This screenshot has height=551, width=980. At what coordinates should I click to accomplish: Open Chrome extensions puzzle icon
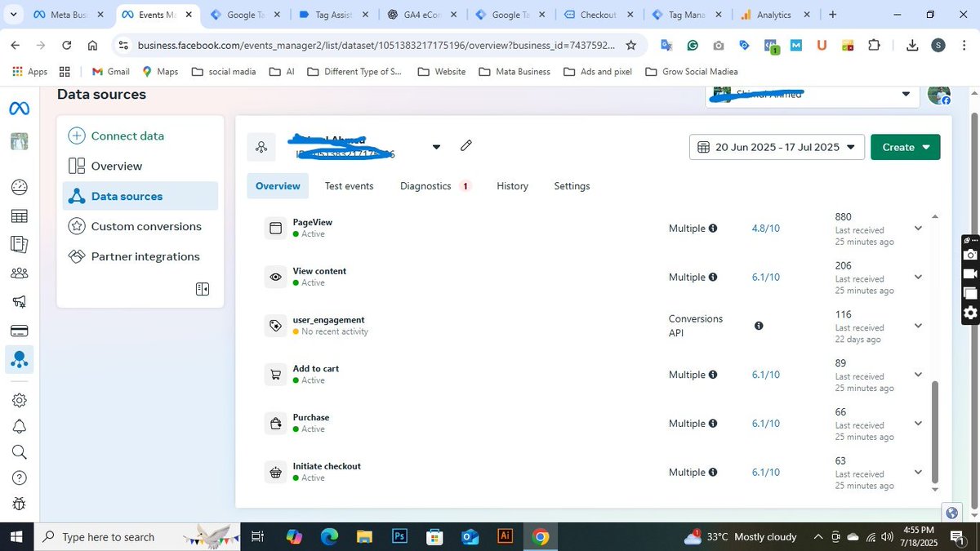click(x=874, y=46)
